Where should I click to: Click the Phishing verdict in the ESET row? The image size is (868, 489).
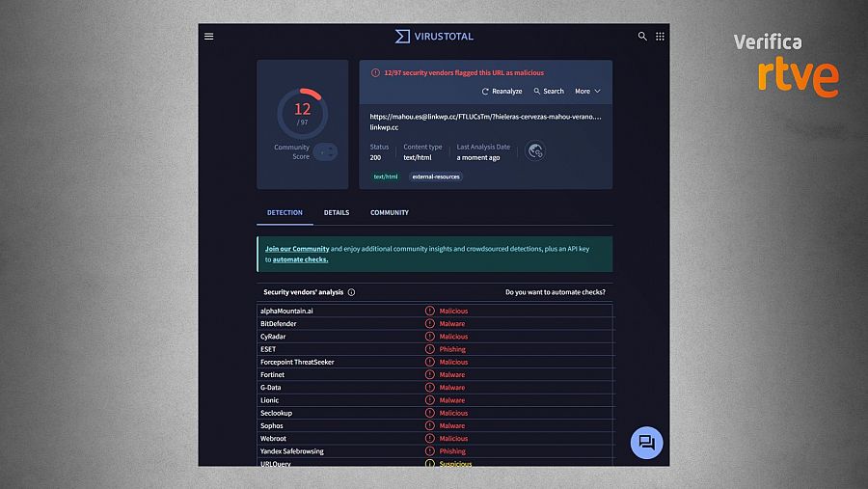pos(452,349)
